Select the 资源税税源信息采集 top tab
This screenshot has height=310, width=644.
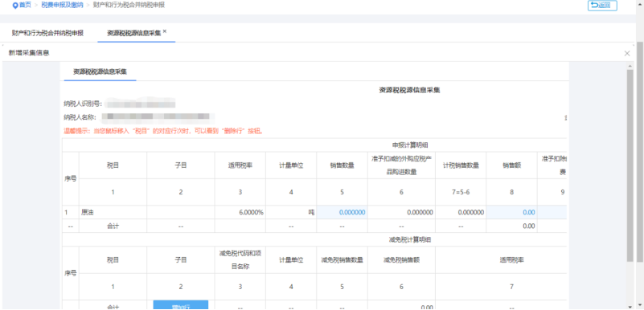tap(134, 33)
